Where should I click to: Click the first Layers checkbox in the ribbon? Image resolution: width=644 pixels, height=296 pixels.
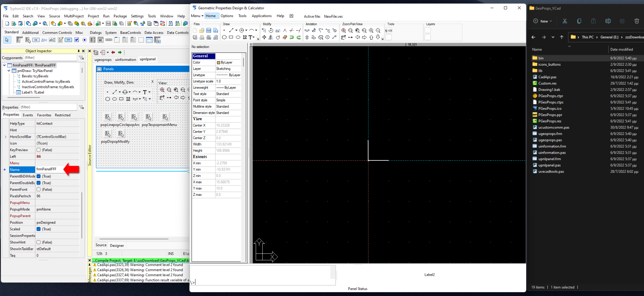(428, 30)
